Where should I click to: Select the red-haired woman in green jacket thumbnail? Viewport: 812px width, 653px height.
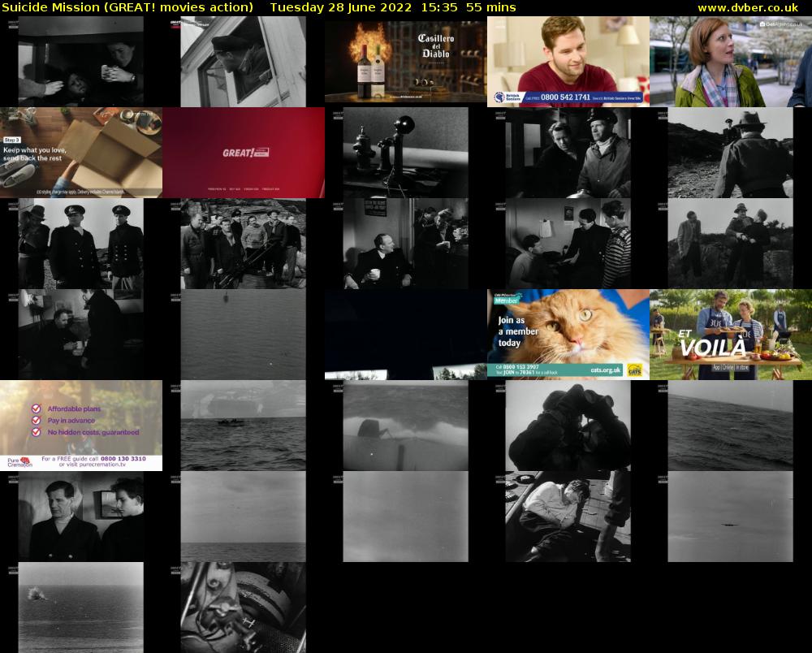tap(731, 62)
